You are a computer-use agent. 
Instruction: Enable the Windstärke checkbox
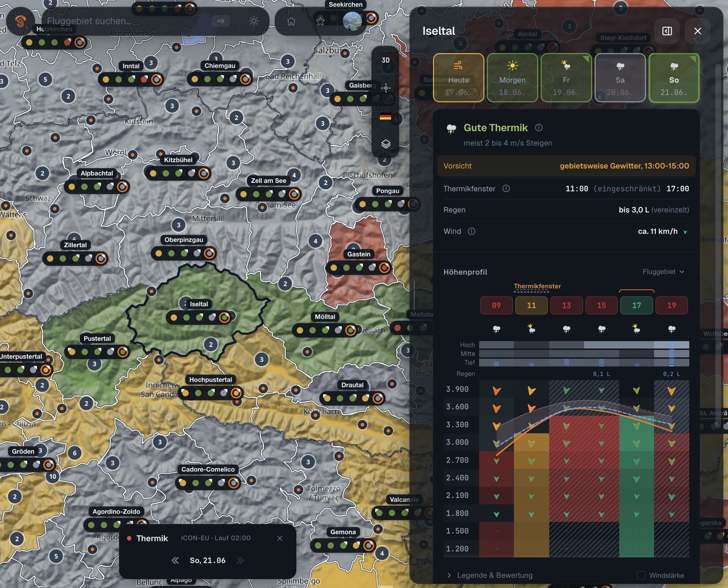641,575
